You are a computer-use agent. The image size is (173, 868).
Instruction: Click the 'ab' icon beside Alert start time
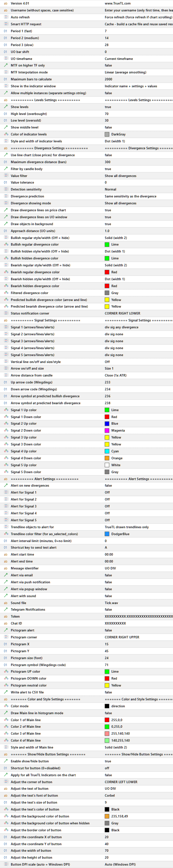[x=6, y=555]
